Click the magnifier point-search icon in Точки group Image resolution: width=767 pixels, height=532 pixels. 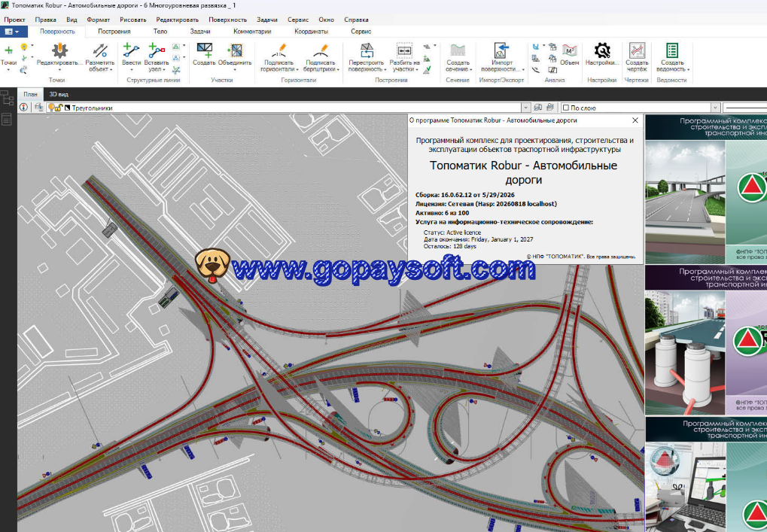tap(23, 71)
